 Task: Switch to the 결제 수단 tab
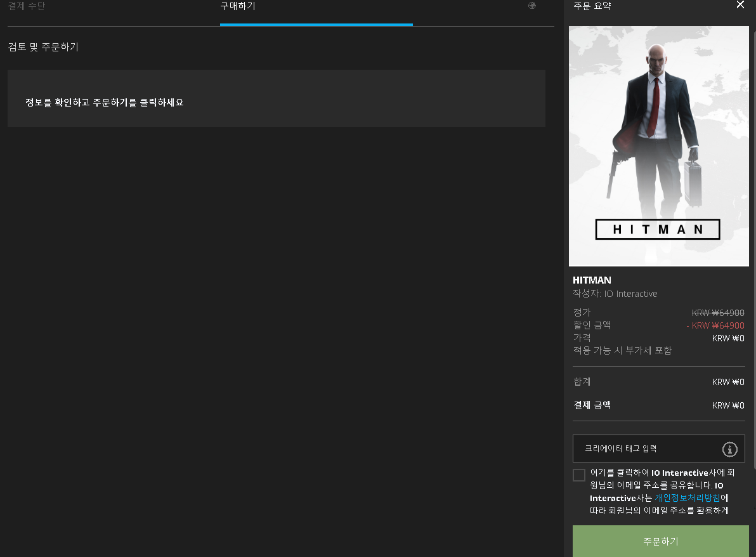27,6
